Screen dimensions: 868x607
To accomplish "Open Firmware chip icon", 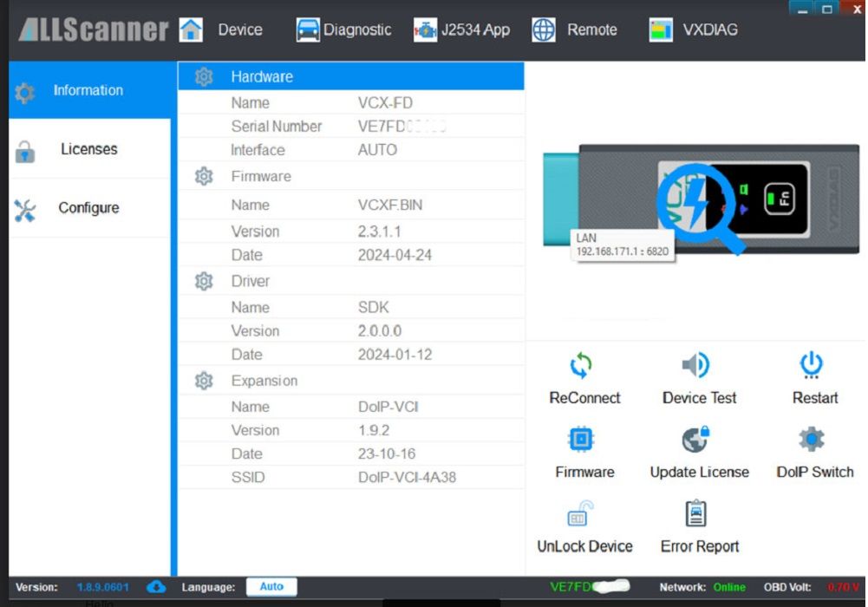I will tap(581, 441).
